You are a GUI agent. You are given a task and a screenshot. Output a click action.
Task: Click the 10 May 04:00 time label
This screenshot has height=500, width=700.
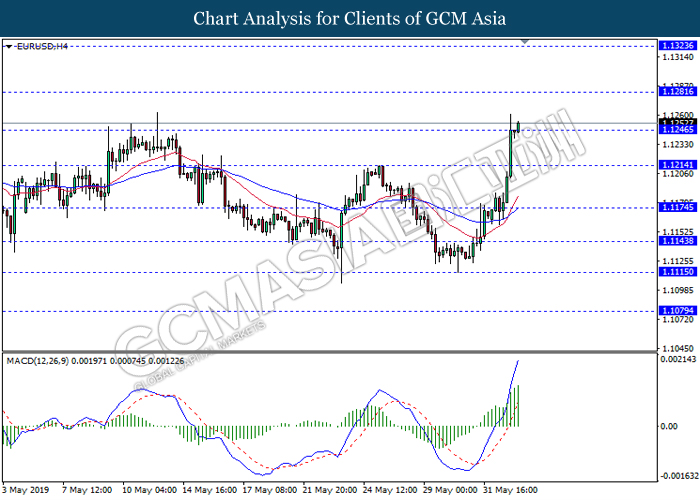click(x=150, y=490)
